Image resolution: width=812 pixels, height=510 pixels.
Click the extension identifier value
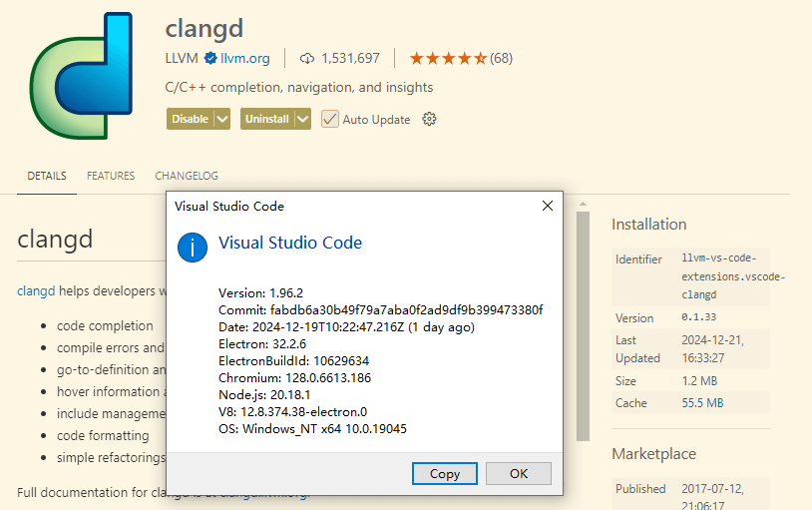pos(733,276)
